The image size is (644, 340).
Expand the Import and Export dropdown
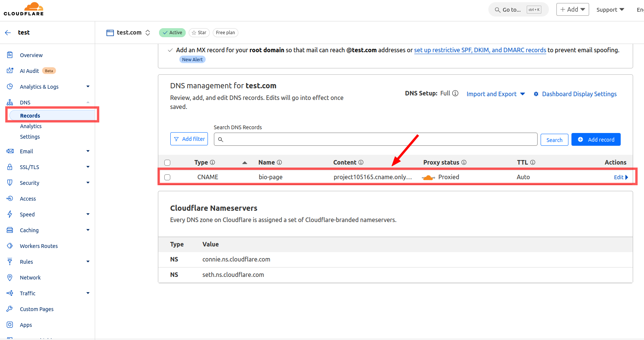click(496, 94)
